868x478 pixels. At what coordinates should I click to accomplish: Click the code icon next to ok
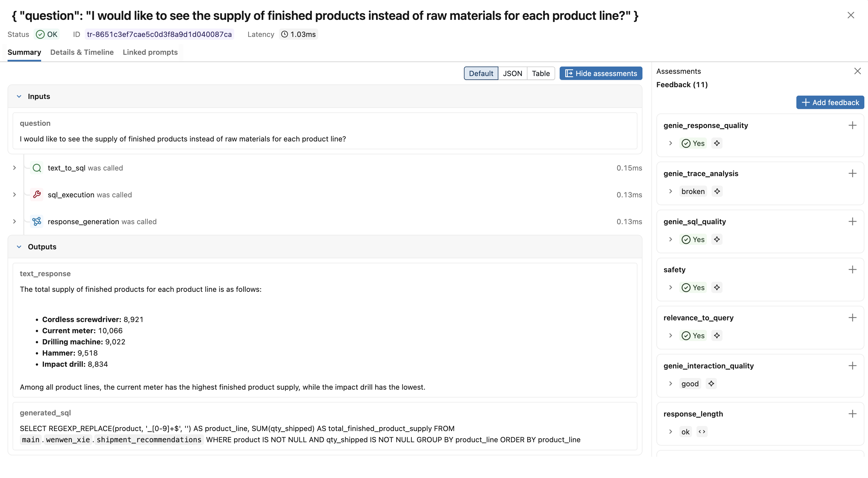point(702,432)
